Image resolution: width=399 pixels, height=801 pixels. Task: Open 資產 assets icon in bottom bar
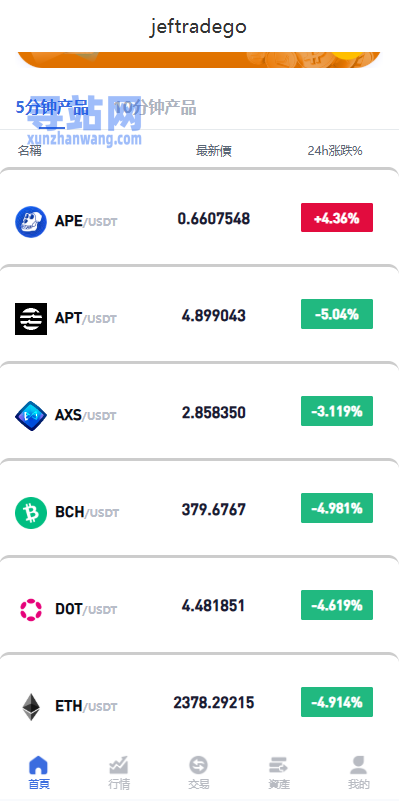278,765
